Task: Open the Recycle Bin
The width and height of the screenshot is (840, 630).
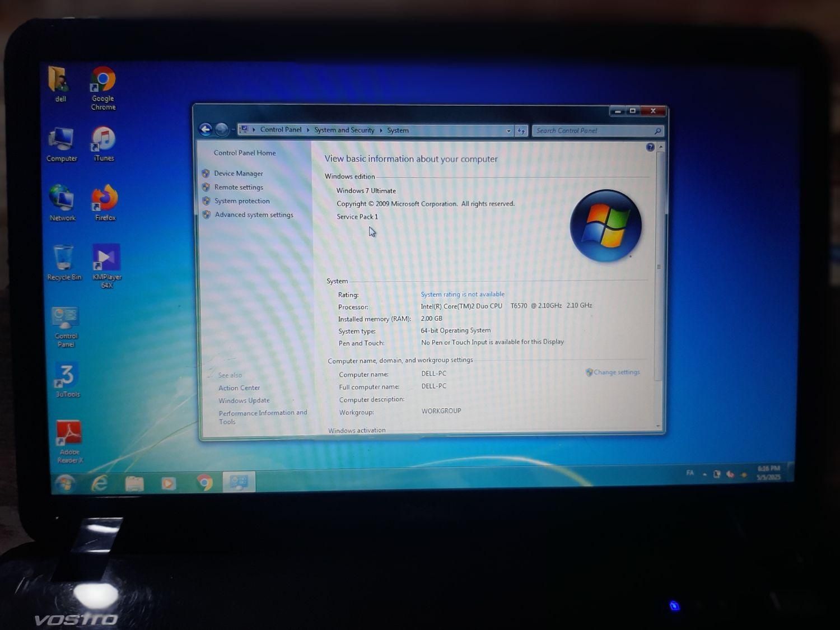Action: point(64,263)
